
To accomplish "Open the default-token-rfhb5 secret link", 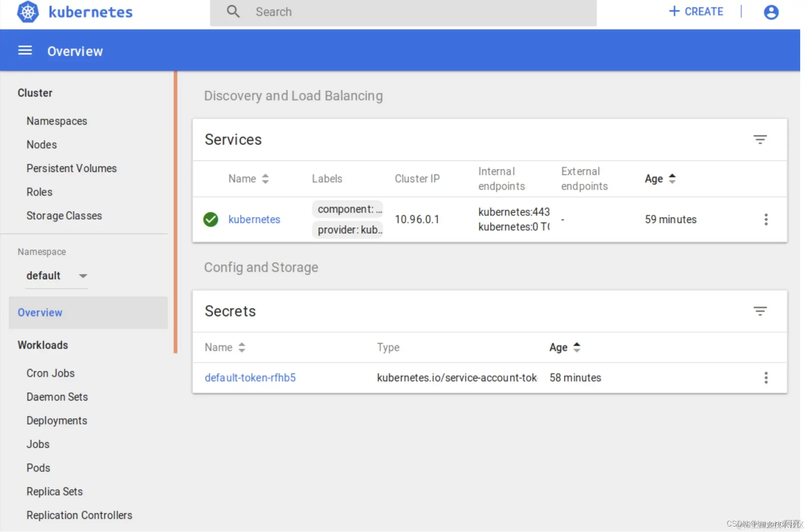I will [x=250, y=378].
